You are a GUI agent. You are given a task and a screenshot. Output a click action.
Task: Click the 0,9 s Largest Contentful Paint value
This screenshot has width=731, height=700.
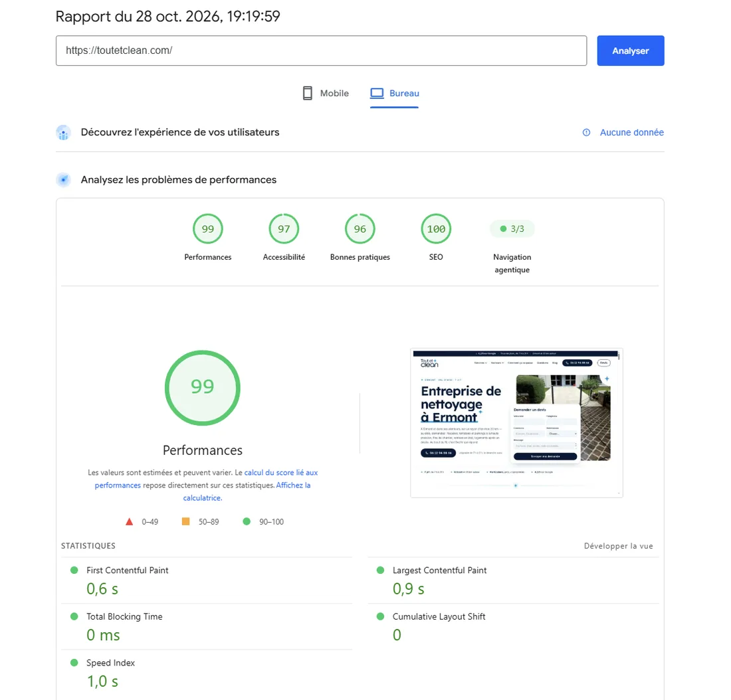409,589
